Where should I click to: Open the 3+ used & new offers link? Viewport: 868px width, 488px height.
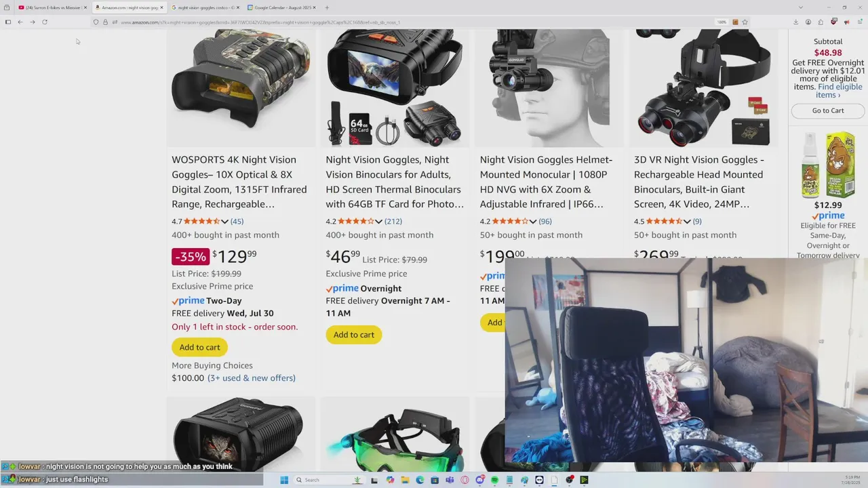point(252,378)
